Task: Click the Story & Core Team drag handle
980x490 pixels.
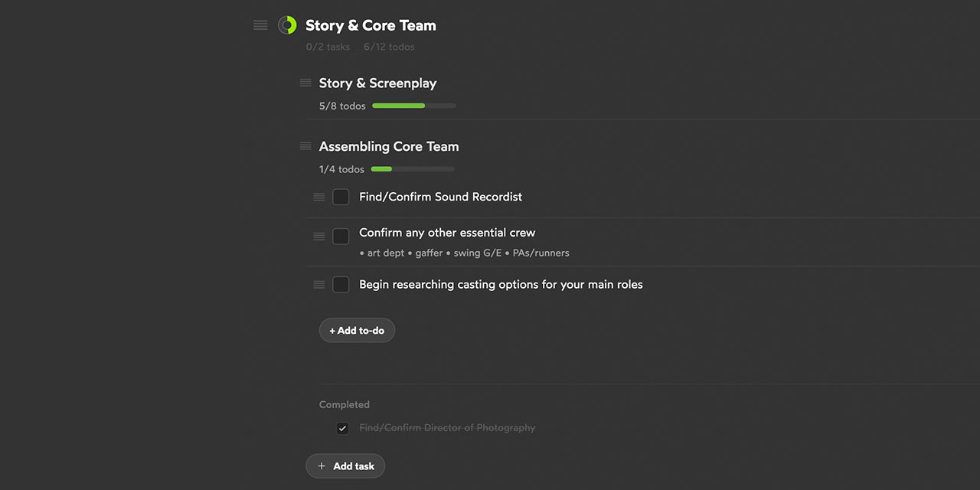Action: pos(260,25)
